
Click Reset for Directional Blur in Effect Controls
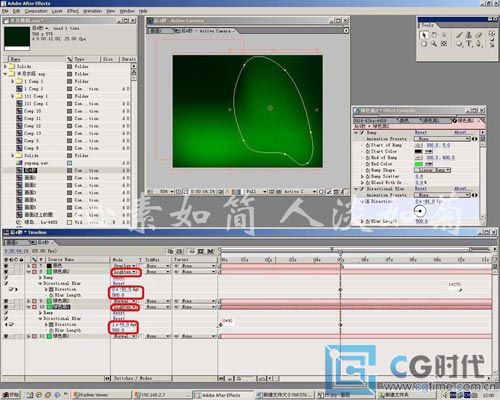(x=421, y=189)
